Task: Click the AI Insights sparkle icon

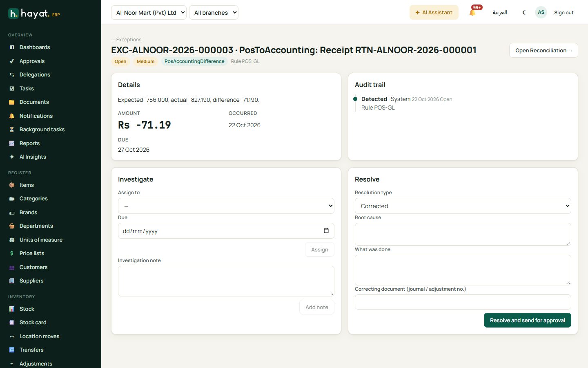Action: [12, 157]
